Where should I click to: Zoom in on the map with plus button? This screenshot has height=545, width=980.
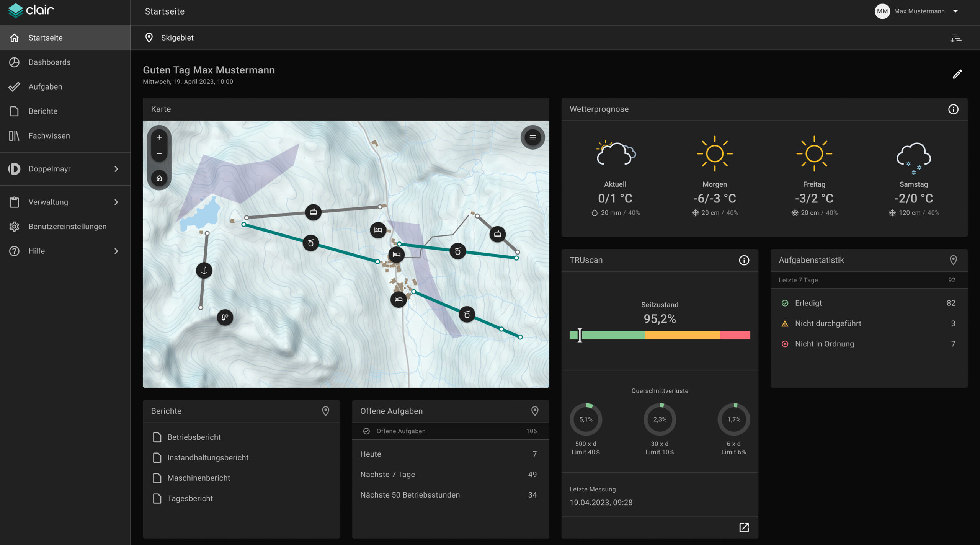point(159,137)
